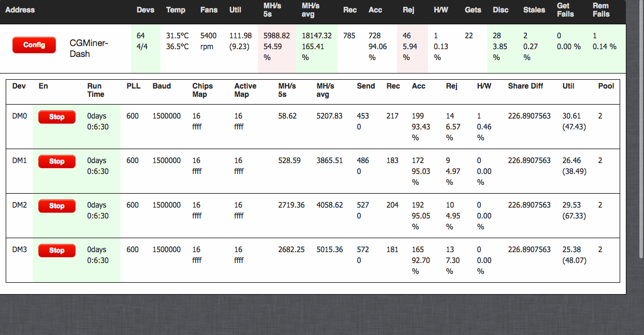Select the 18147.32 MH/s average value
Viewport: 644px width, 335px height.
click(x=317, y=36)
